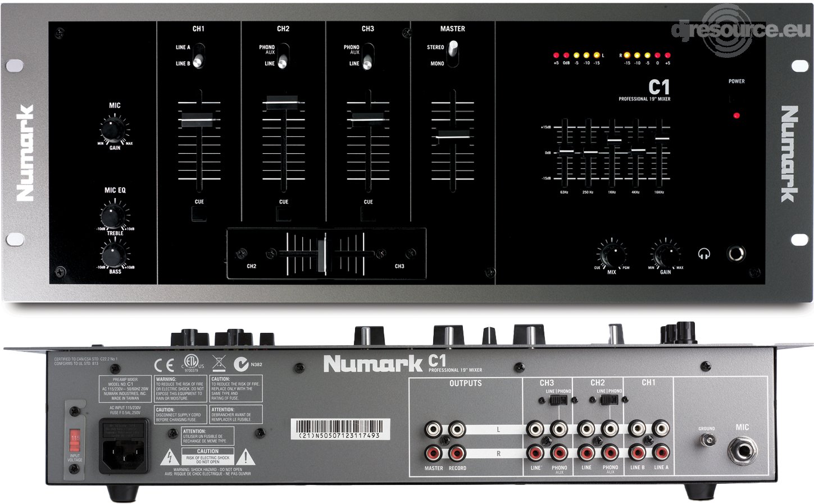The image size is (814, 504).
Task: Click the OUTPUTS label on rear panel
Action: coord(465,383)
